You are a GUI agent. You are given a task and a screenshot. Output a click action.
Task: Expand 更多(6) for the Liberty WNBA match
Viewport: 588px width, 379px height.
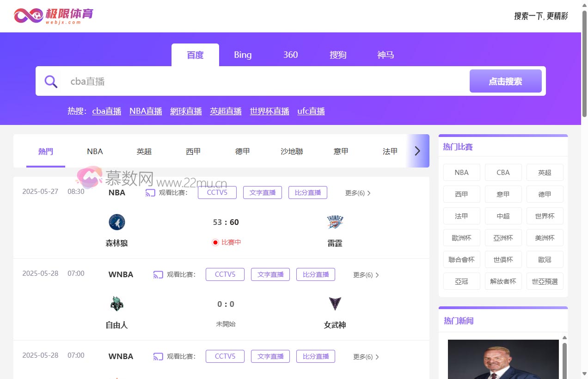[x=365, y=274]
